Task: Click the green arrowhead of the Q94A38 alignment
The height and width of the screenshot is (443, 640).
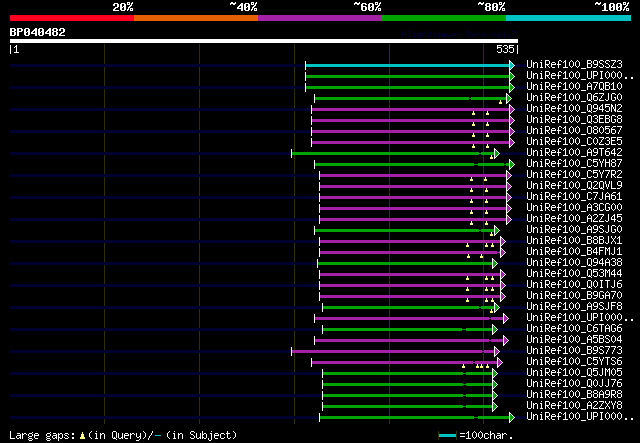Action: point(495,264)
